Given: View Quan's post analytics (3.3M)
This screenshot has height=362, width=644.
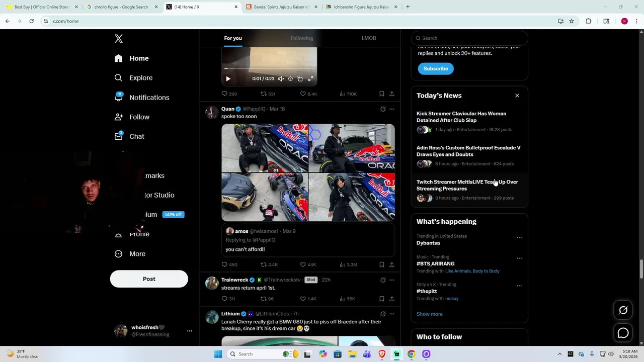Looking at the screenshot, I should pos(348,265).
